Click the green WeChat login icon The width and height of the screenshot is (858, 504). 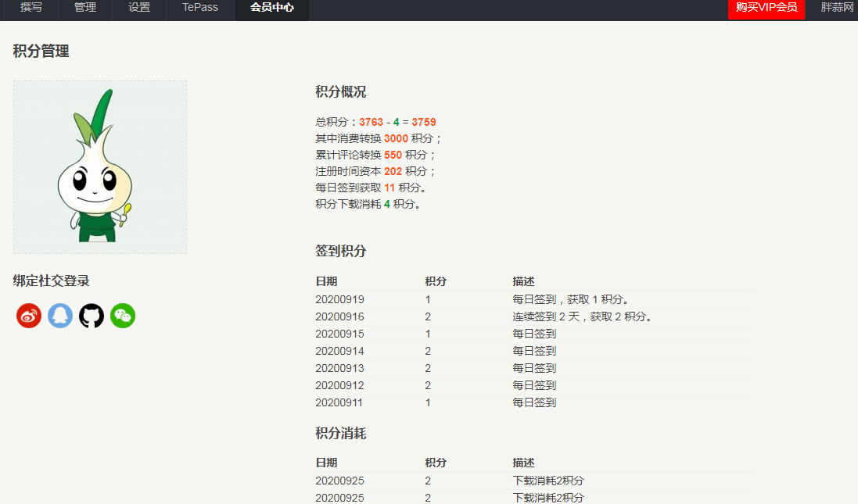click(x=123, y=316)
